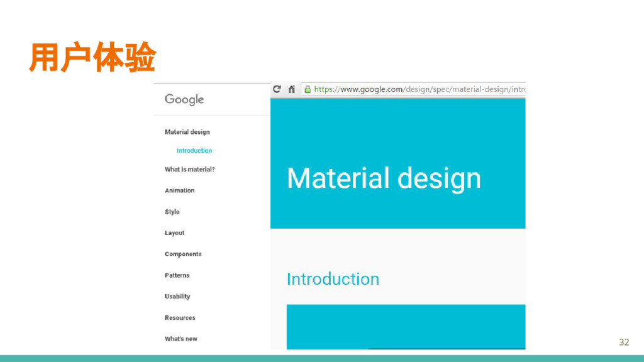Click the Google logo in sidebar
This screenshot has height=362, width=644.
(184, 99)
